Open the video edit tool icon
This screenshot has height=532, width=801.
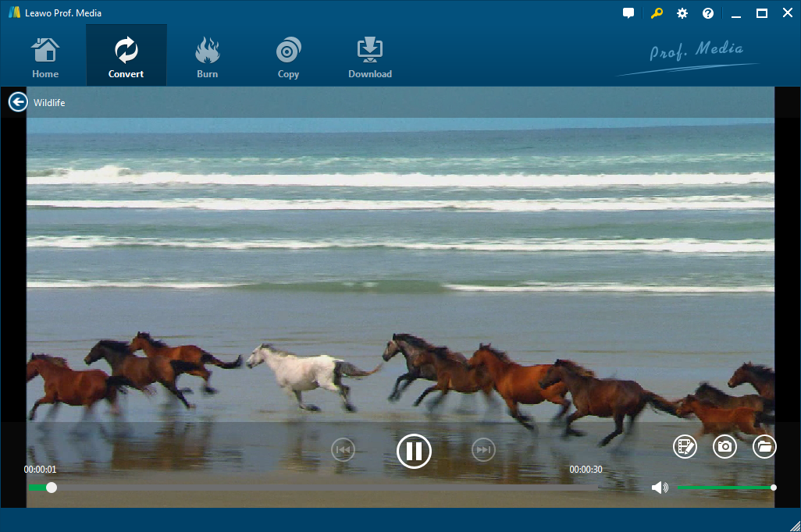pos(685,447)
